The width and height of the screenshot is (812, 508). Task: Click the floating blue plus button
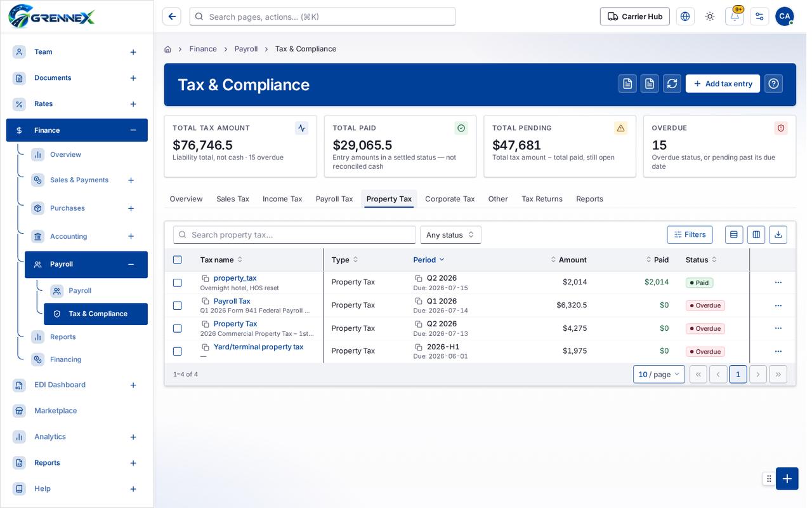point(787,479)
